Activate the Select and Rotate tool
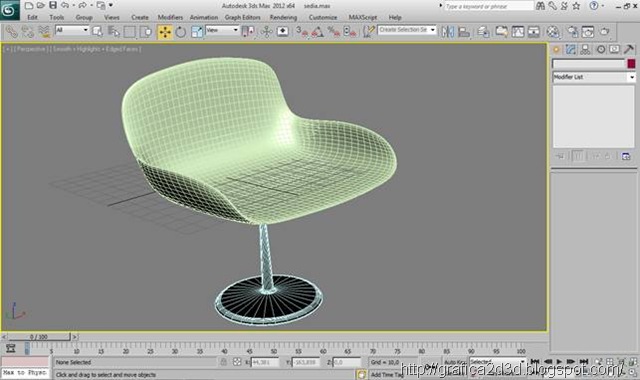The image size is (640, 380). tap(181, 31)
